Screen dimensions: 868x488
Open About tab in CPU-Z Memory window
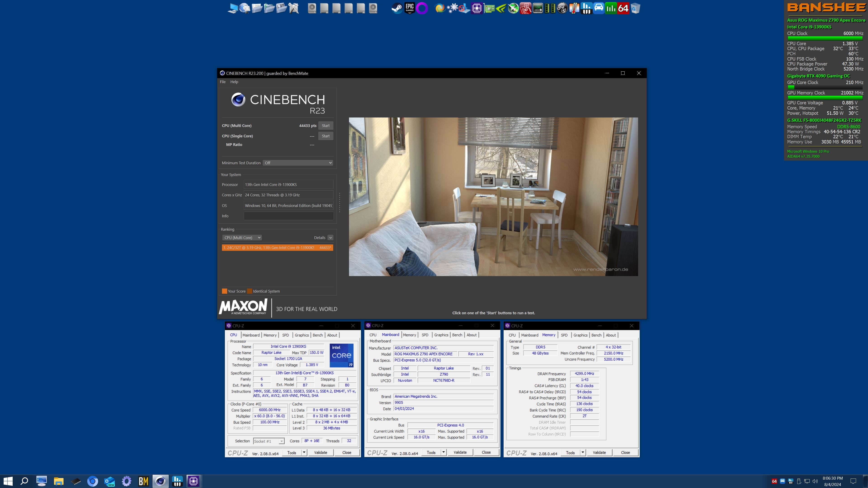coord(611,335)
